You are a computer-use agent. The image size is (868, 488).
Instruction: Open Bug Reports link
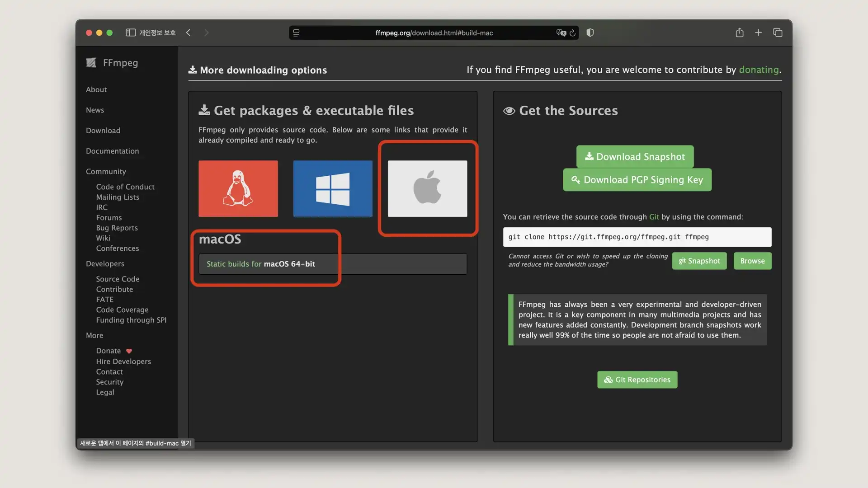pyautogui.click(x=117, y=228)
